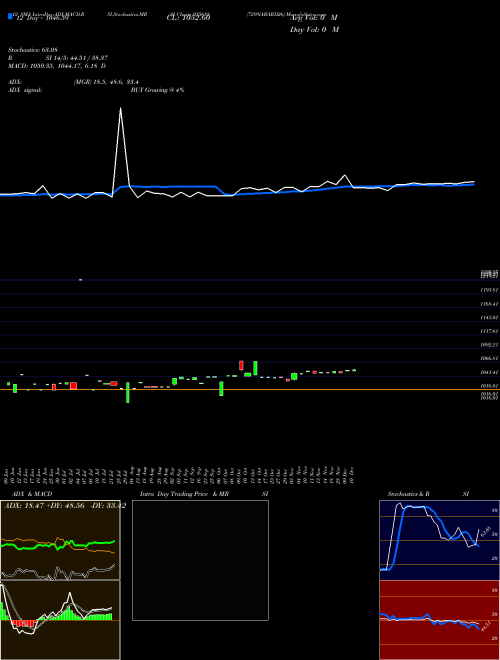The height and width of the screenshot is (660, 500).
Task: Click the 1168.41 price axis label
Action: [x=489, y=303]
